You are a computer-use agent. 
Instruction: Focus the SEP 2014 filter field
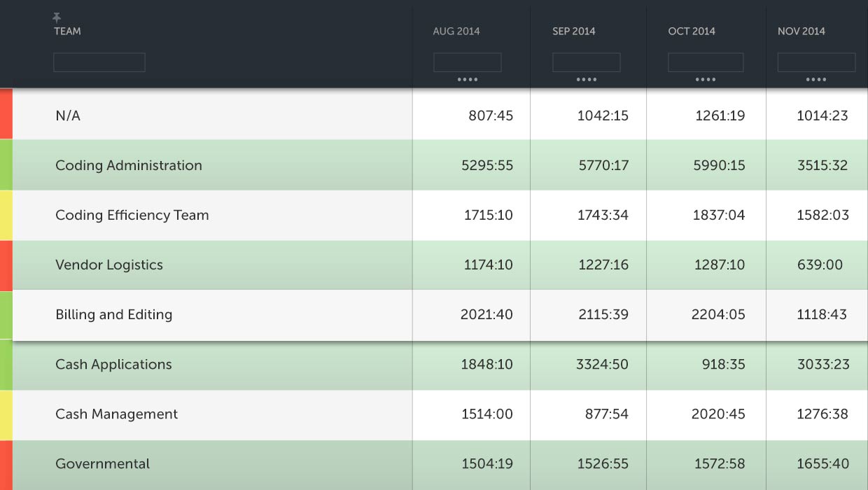[x=586, y=62]
